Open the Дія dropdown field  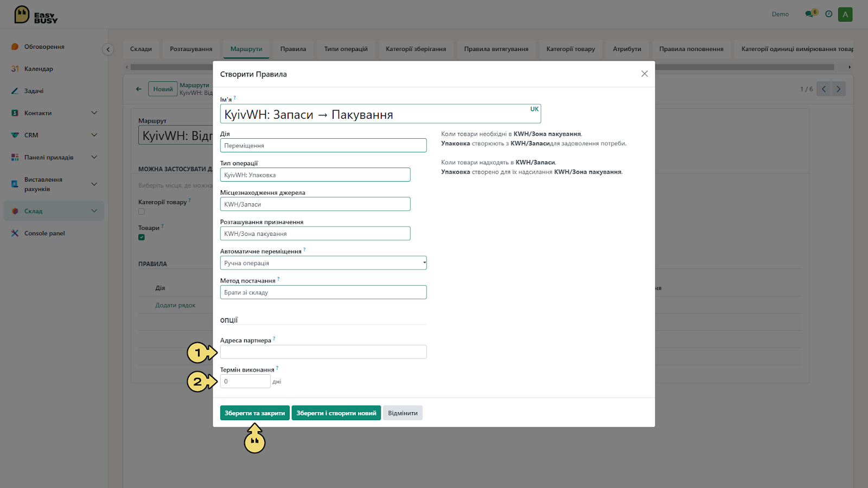323,145
